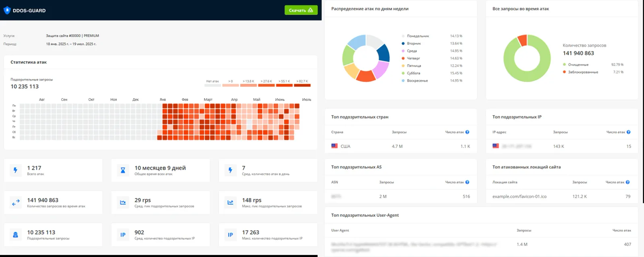Select the > 27.6 K heatmap legend swatch
This screenshot has height=257, width=644.
point(266,85)
